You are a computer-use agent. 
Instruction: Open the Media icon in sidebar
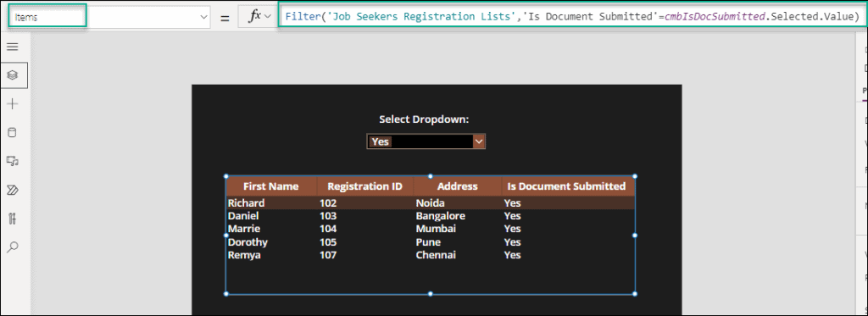tap(12, 161)
